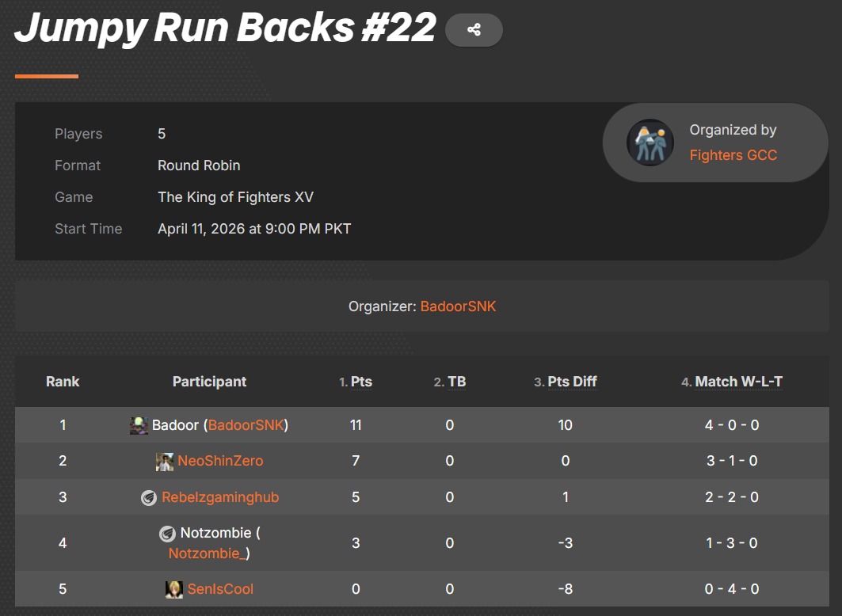Screen dimensions: 842x616
Task: Click the 4 - 0 - 0 match record
Action: pyautogui.click(x=732, y=425)
